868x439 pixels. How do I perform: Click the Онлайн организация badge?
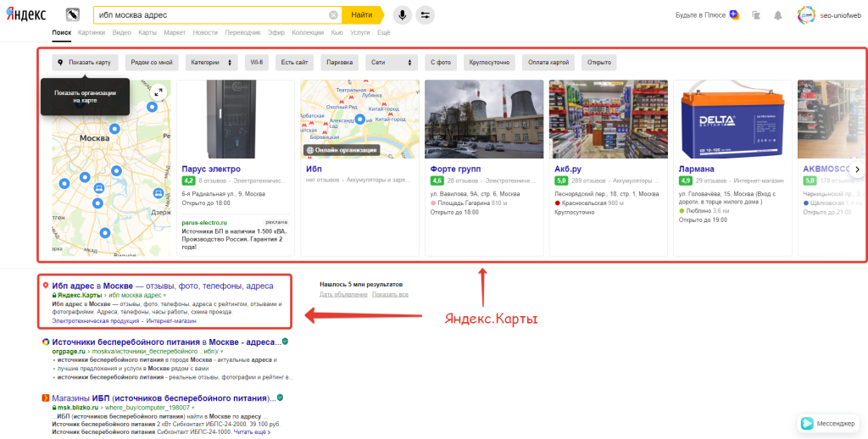click(x=342, y=150)
